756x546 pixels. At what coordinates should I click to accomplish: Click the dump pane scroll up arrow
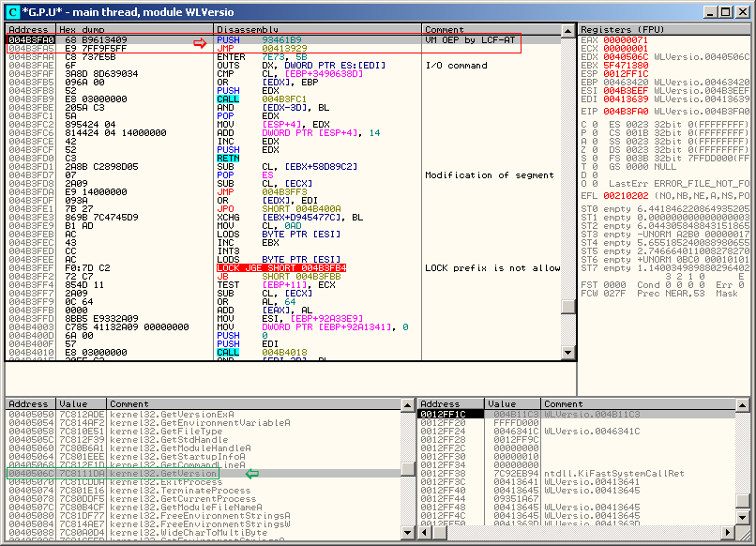click(x=407, y=404)
